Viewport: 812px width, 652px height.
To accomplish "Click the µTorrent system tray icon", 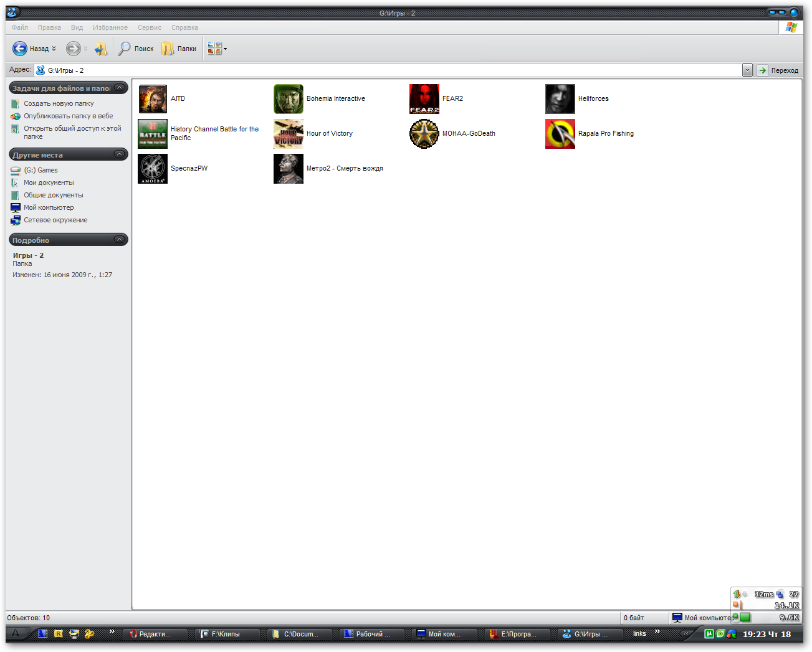I will tap(710, 633).
